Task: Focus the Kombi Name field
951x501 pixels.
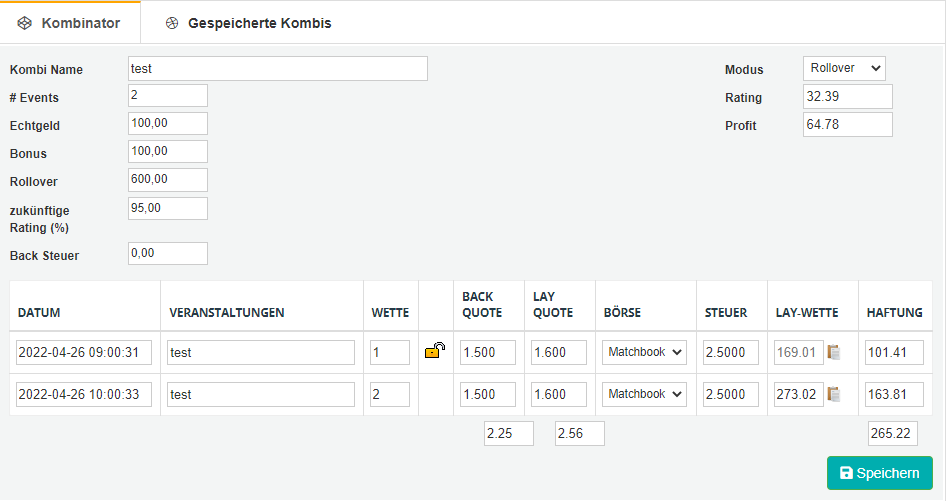Action: tap(278, 69)
